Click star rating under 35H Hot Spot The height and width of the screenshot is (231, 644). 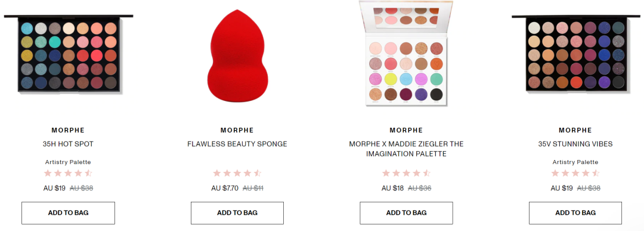coord(68,173)
